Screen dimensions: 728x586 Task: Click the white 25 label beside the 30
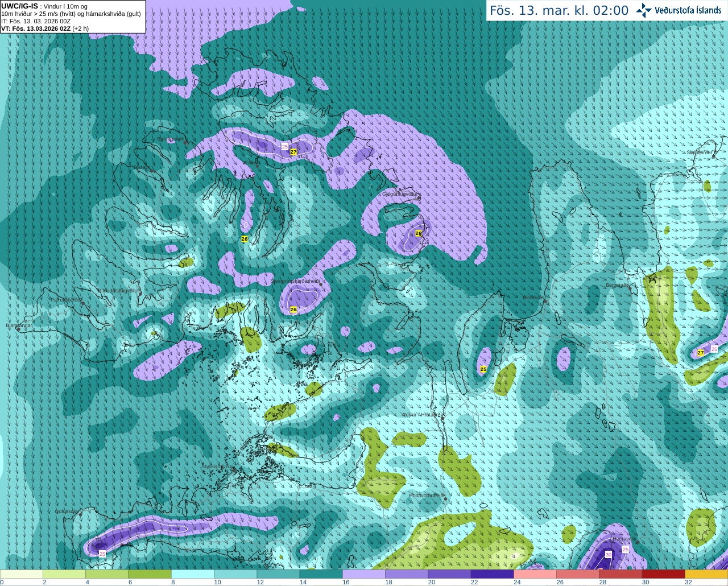click(x=626, y=550)
